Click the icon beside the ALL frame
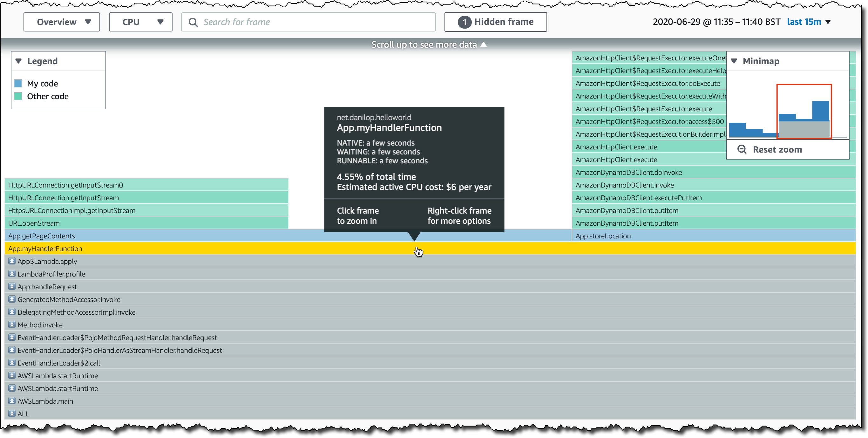The width and height of the screenshot is (868, 438). tap(12, 414)
